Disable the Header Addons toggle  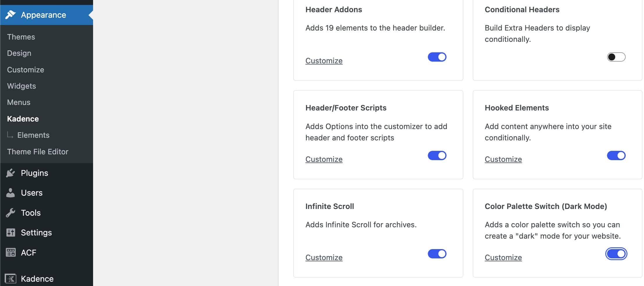[437, 57]
